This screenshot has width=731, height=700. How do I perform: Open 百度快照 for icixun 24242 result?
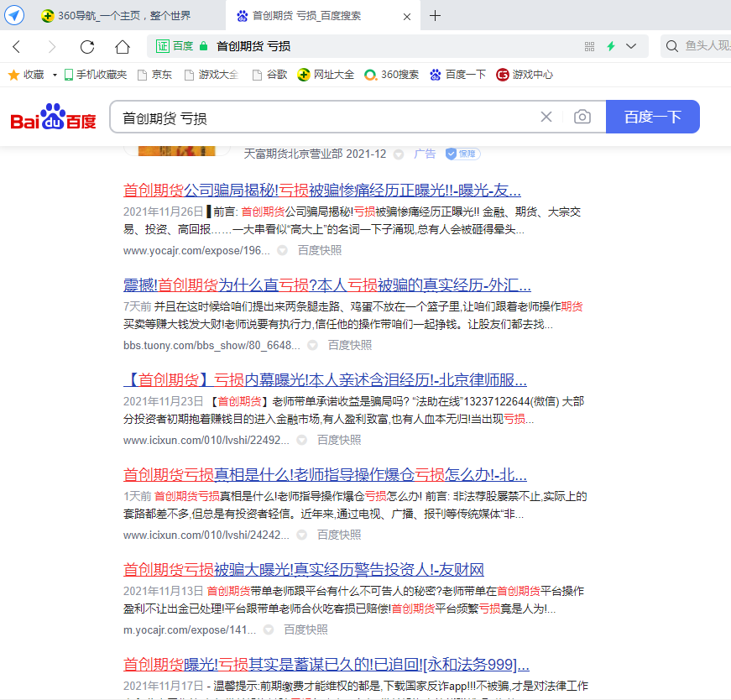click(x=339, y=535)
